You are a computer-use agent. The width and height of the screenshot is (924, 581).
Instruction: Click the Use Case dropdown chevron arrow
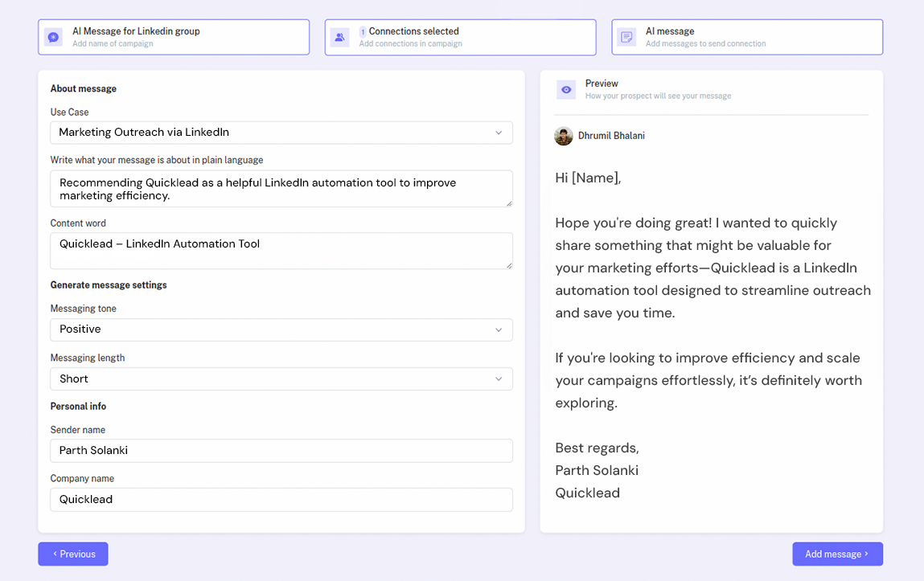499,133
